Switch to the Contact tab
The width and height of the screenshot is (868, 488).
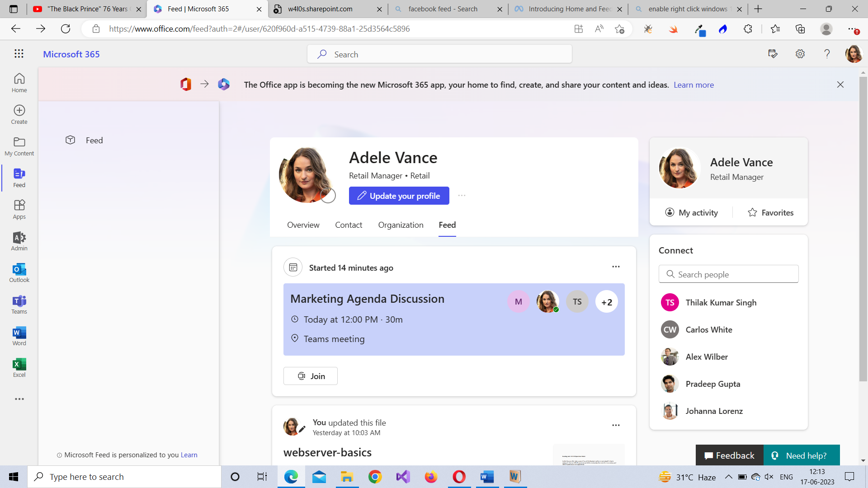point(349,225)
